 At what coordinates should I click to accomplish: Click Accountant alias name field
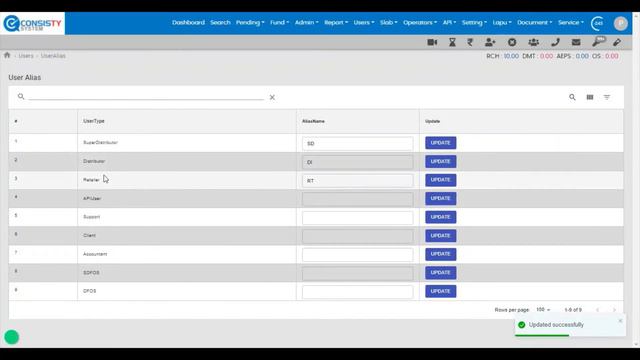pyautogui.click(x=358, y=255)
